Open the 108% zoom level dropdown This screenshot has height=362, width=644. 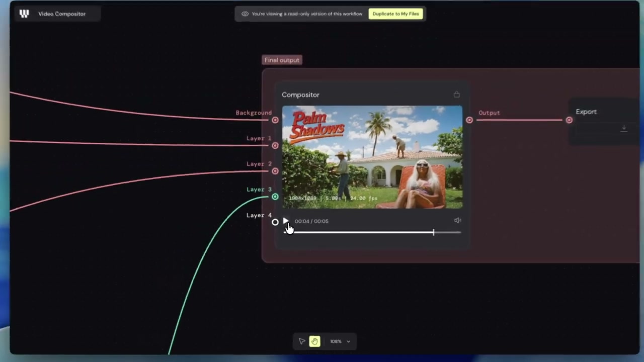[340, 341]
